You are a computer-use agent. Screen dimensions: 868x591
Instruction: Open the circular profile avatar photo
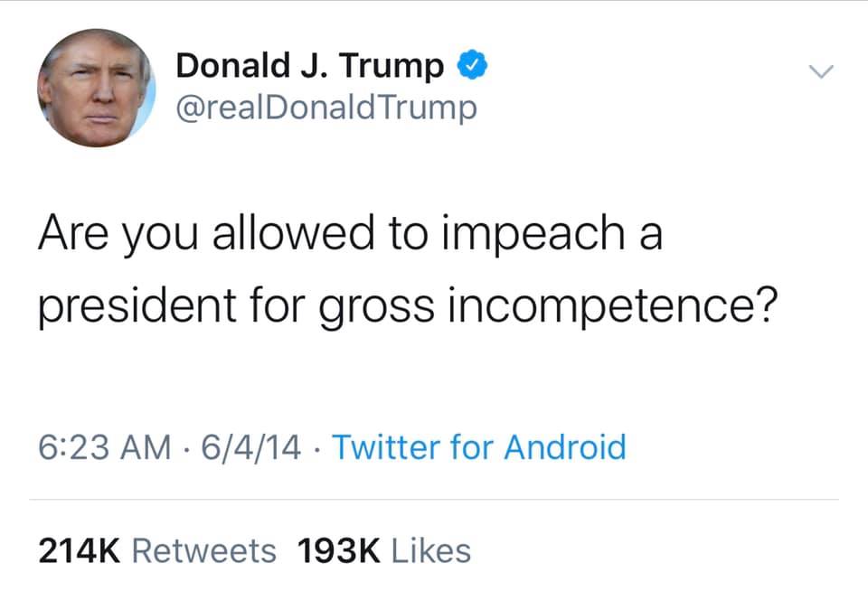[96, 88]
